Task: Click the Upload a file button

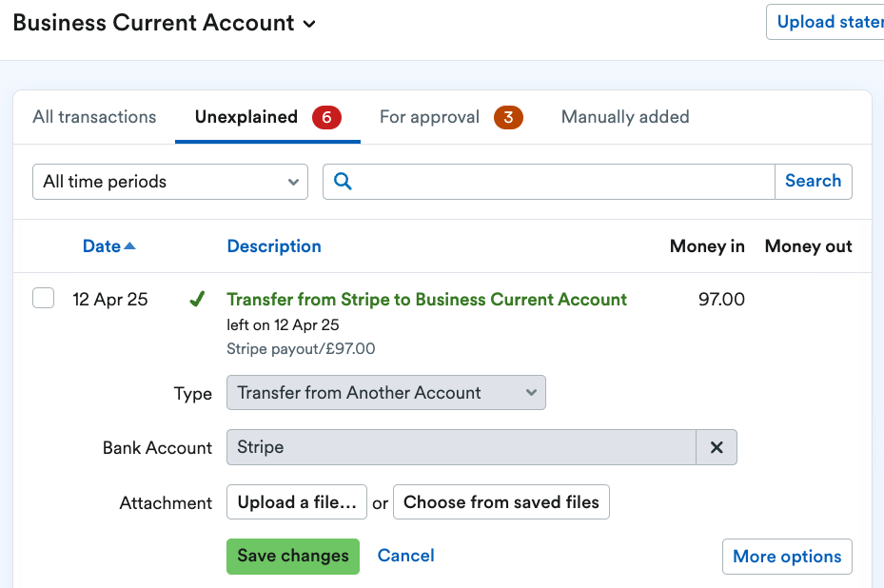Action: point(297,501)
